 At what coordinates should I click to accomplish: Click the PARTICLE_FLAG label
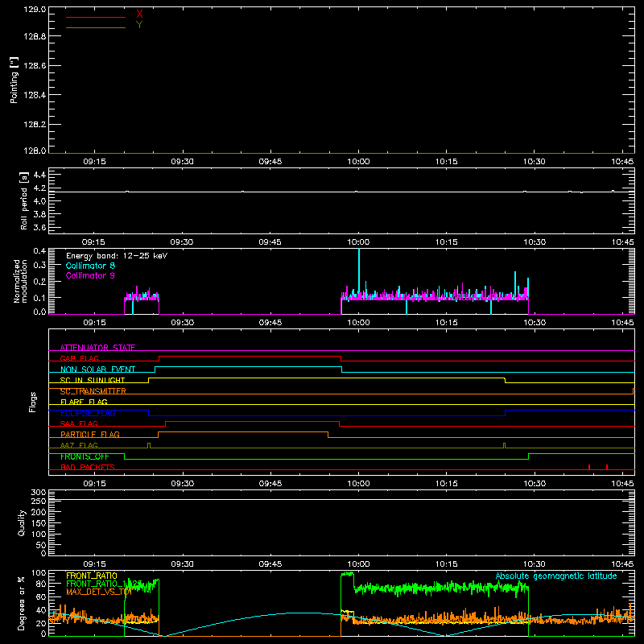90,434
